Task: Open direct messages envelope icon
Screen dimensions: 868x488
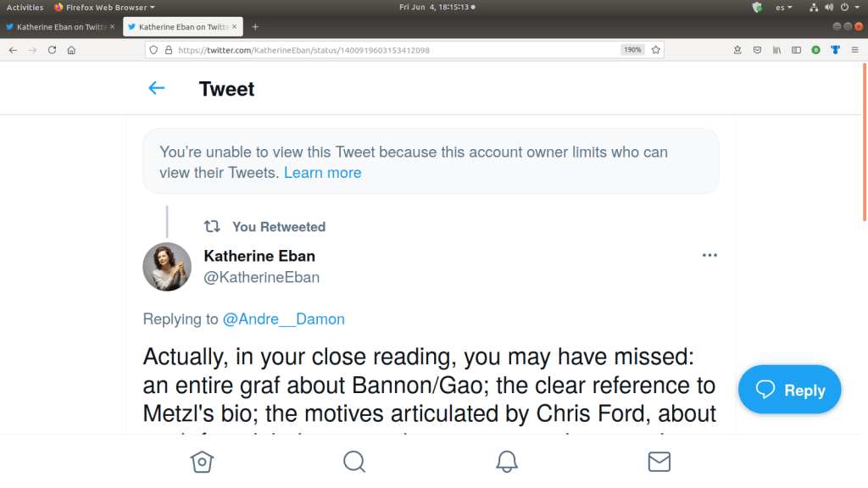Action: coord(659,461)
